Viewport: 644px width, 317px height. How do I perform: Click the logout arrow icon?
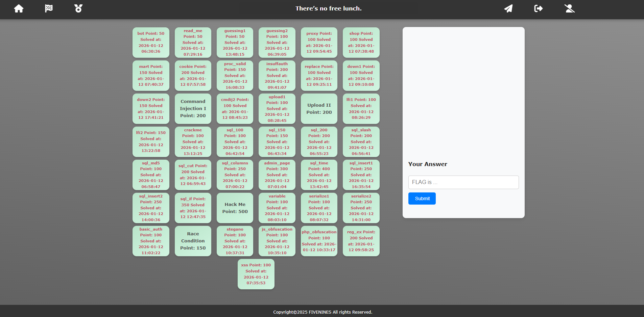click(538, 8)
